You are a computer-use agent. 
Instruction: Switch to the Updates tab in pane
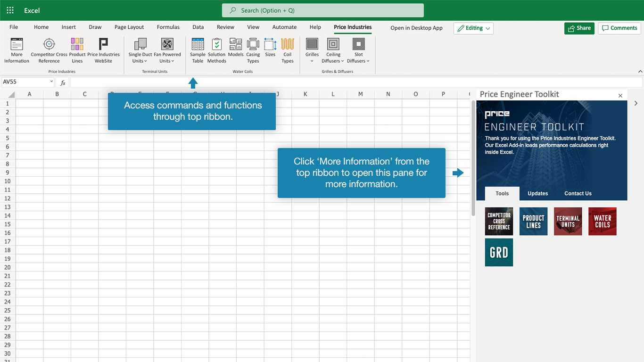538,194
